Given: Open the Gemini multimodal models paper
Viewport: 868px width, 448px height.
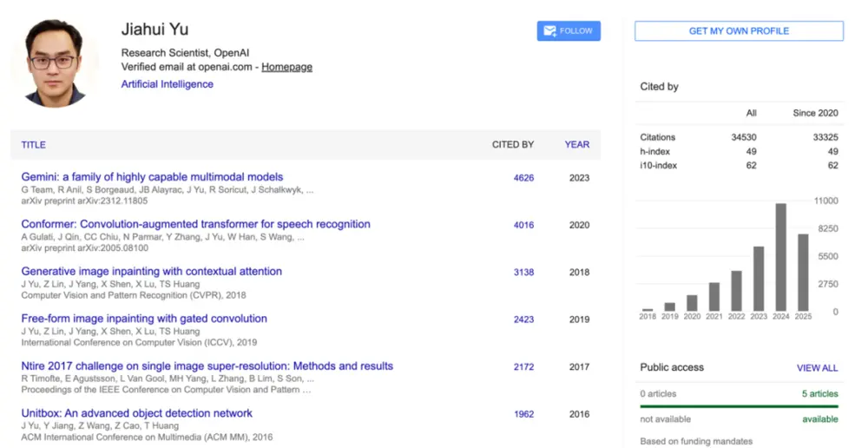Looking at the screenshot, I should tap(152, 177).
